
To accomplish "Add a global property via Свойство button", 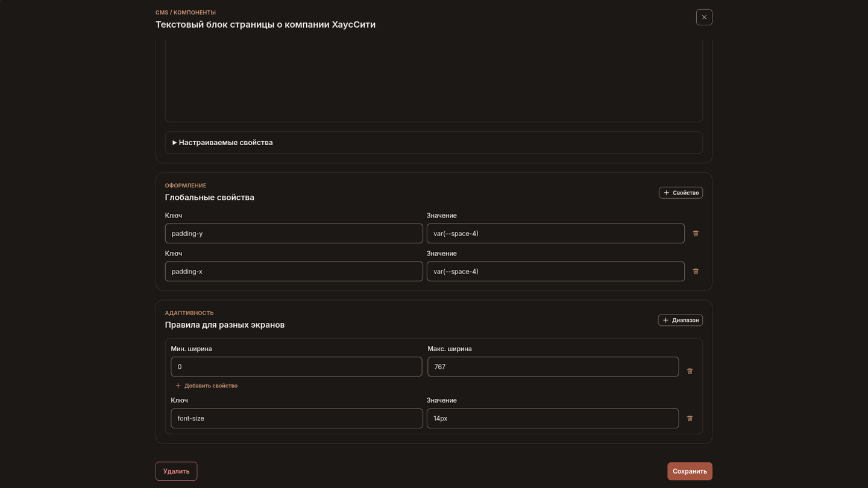I will (681, 193).
